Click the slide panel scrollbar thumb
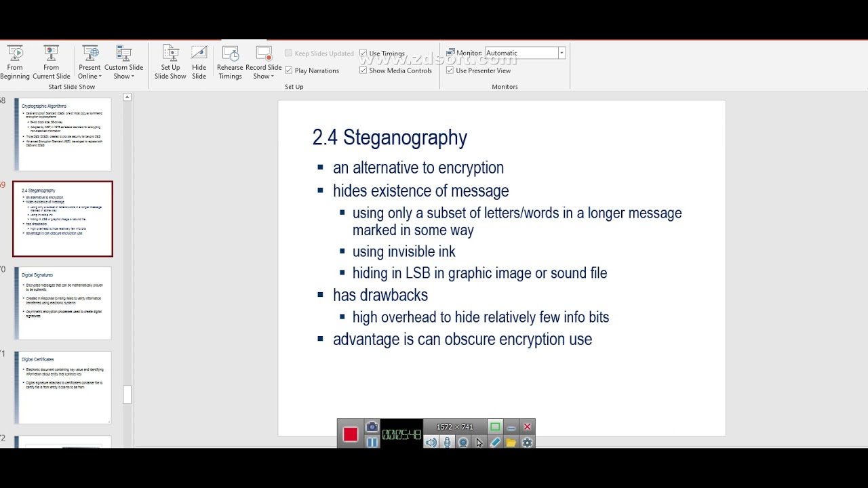The image size is (868, 488). coord(127,394)
